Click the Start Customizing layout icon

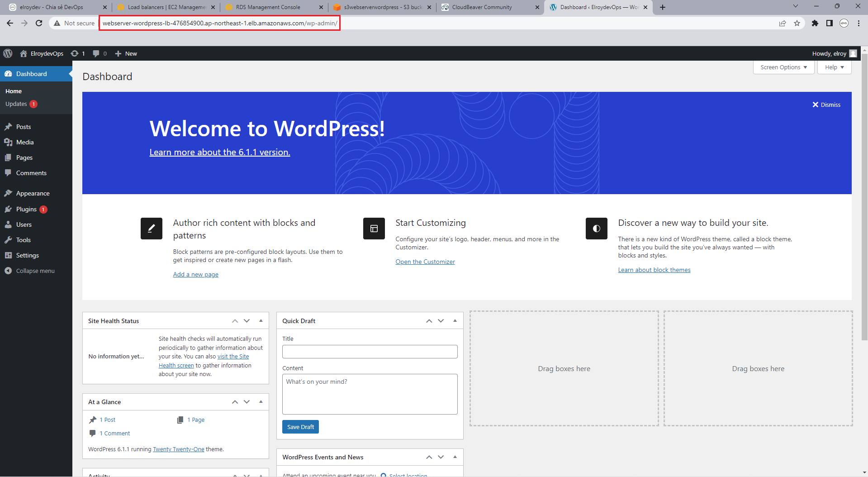point(374,229)
